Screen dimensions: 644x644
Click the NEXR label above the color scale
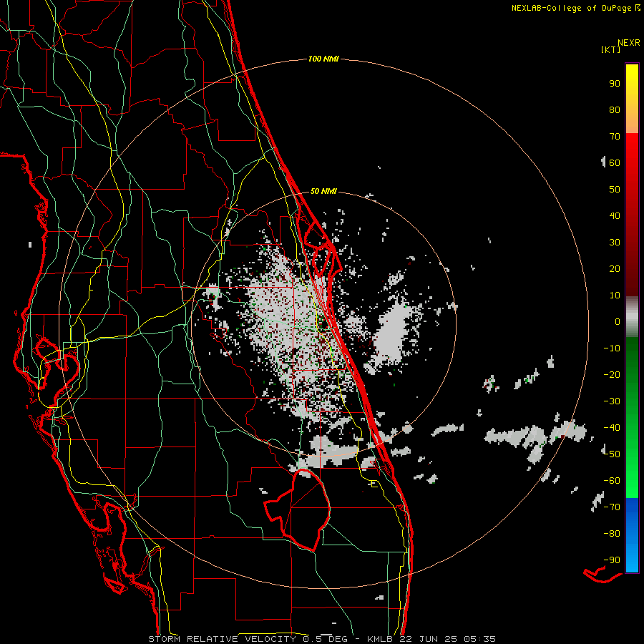point(629,43)
